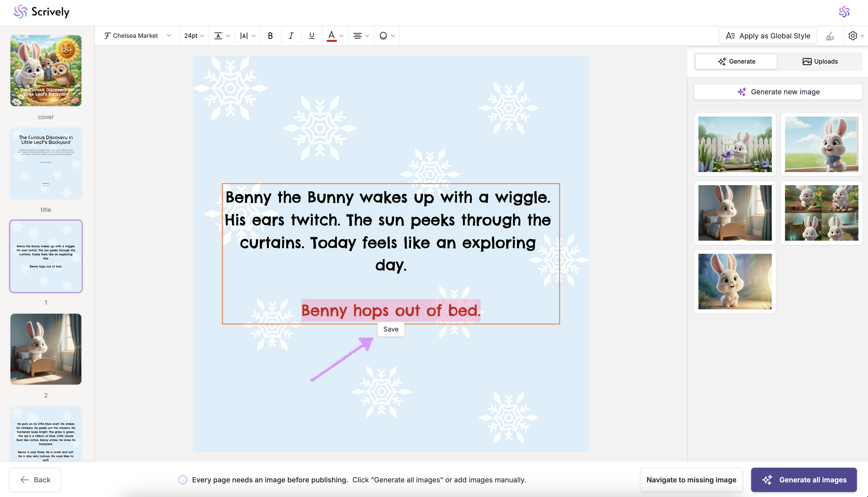Open the line height options icon

tap(222, 36)
